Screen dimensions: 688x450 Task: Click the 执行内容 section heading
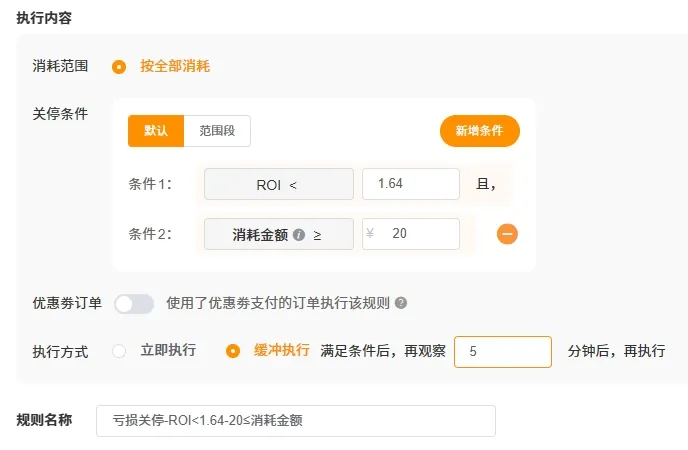click(x=44, y=18)
